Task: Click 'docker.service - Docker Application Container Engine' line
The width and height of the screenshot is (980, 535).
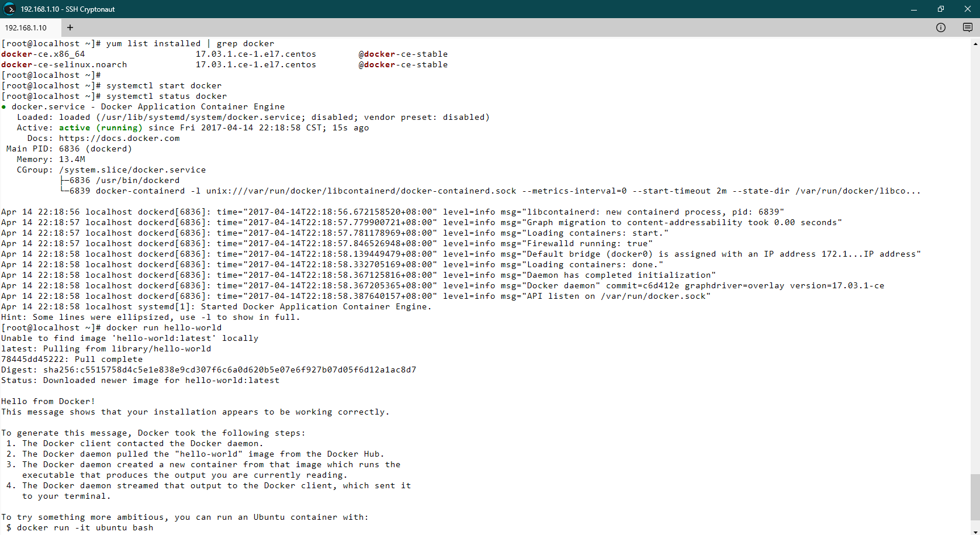Action: pyautogui.click(x=143, y=107)
